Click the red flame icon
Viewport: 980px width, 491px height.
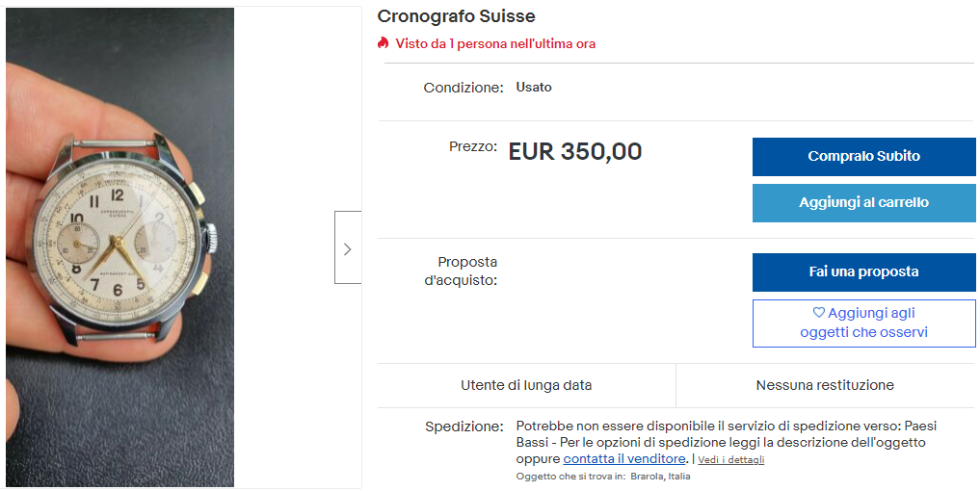tap(384, 43)
